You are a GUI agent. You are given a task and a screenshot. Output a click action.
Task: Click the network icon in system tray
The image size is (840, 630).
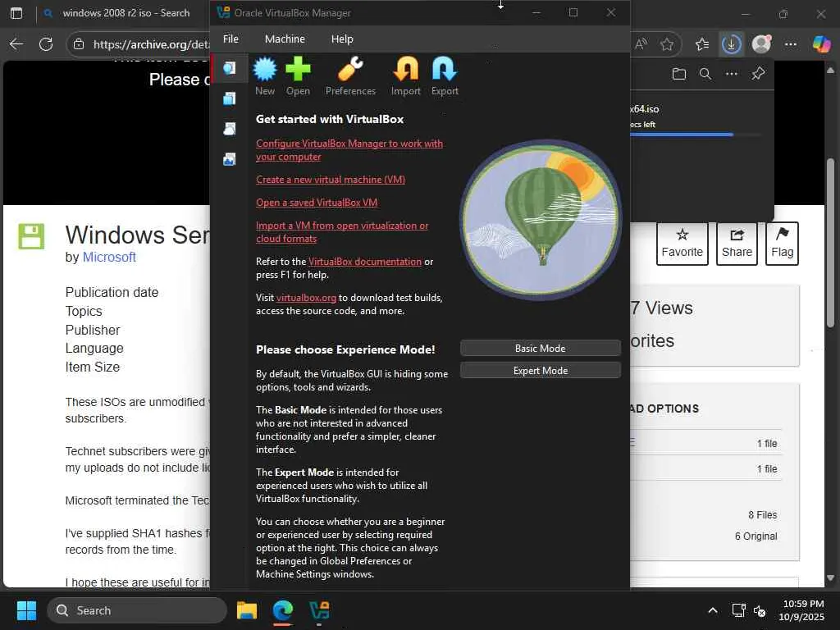pyautogui.click(x=738, y=610)
